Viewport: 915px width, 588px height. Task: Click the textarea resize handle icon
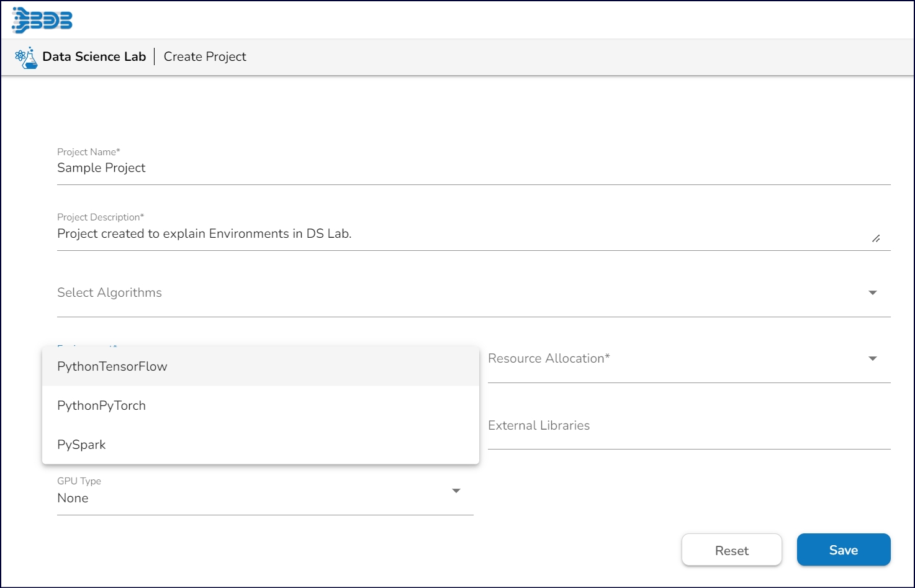click(x=876, y=238)
